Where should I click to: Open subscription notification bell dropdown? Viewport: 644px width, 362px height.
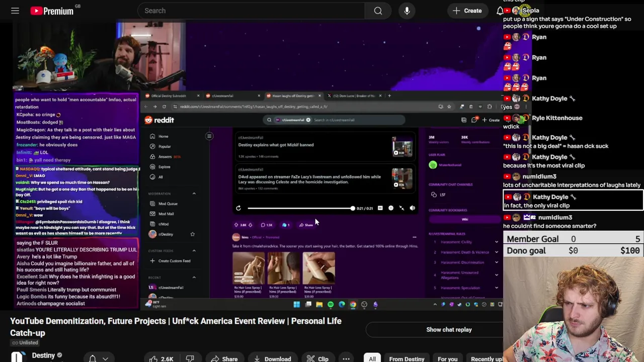[99, 358]
